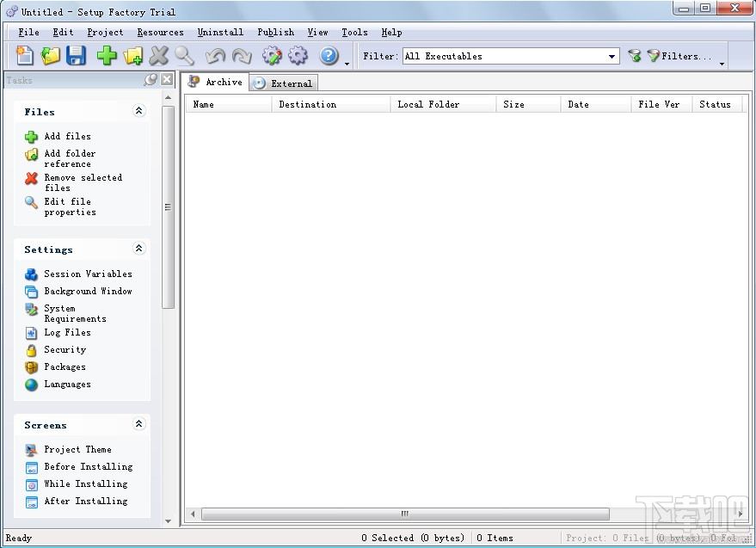The image size is (756, 548).
Task: Collapse the Screens task group chevron
Action: point(138,424)
